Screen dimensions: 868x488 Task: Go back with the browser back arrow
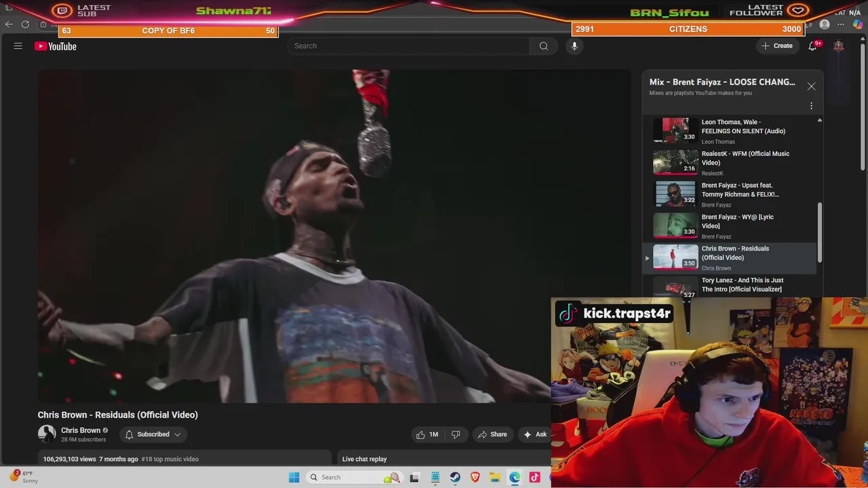[x=9, y=24]
